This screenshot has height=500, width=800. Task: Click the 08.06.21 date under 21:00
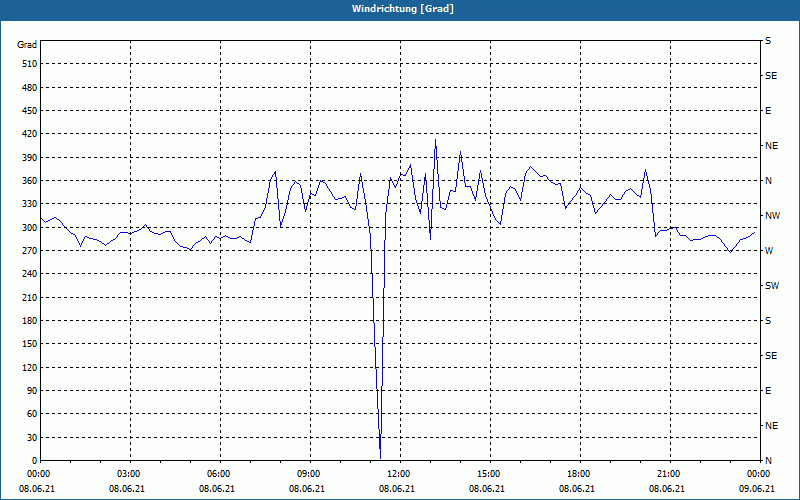tap(666, 489)
